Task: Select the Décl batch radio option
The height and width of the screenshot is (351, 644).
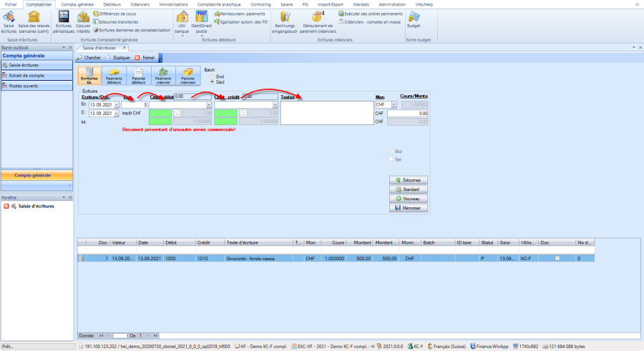Action: click(213, 81)
